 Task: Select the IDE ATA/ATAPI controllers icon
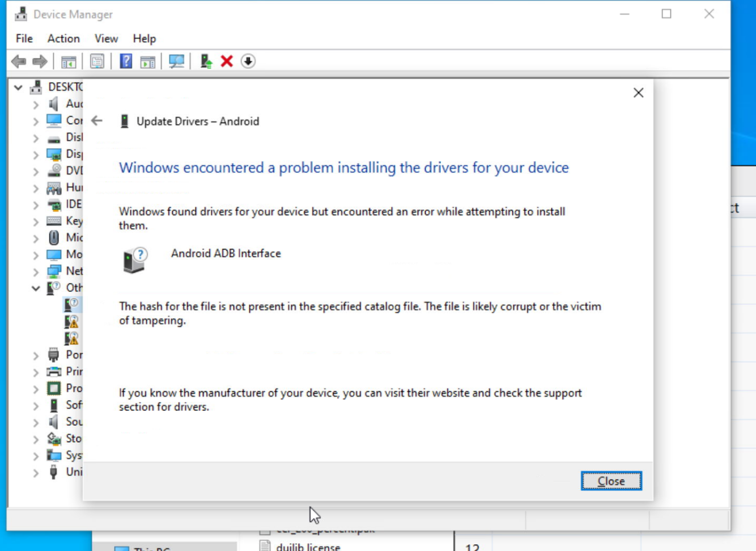(54, 205)
